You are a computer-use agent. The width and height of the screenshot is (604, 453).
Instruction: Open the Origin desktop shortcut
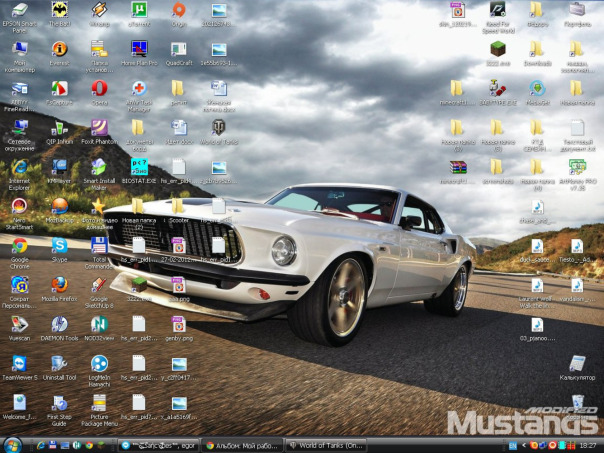pyautogui.click(x=178, y=12)
